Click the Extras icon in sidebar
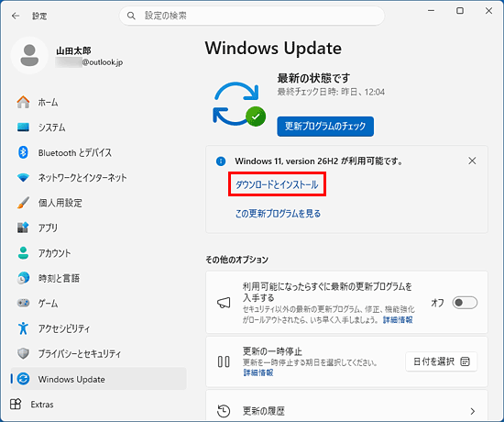Viewport: 504px width, 422px height. pos(16,404)
